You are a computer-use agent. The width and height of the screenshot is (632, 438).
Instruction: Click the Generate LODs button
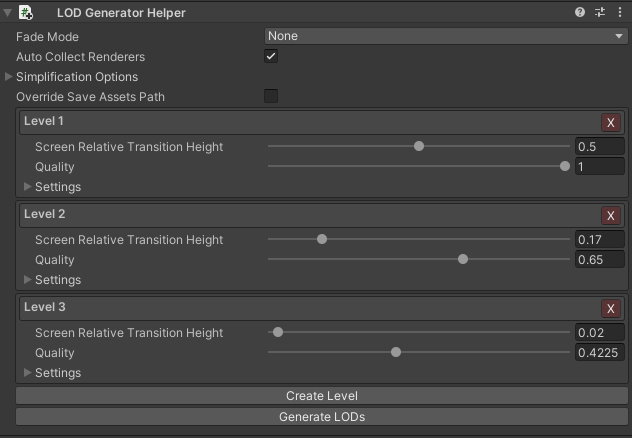(x=322, y=416)
